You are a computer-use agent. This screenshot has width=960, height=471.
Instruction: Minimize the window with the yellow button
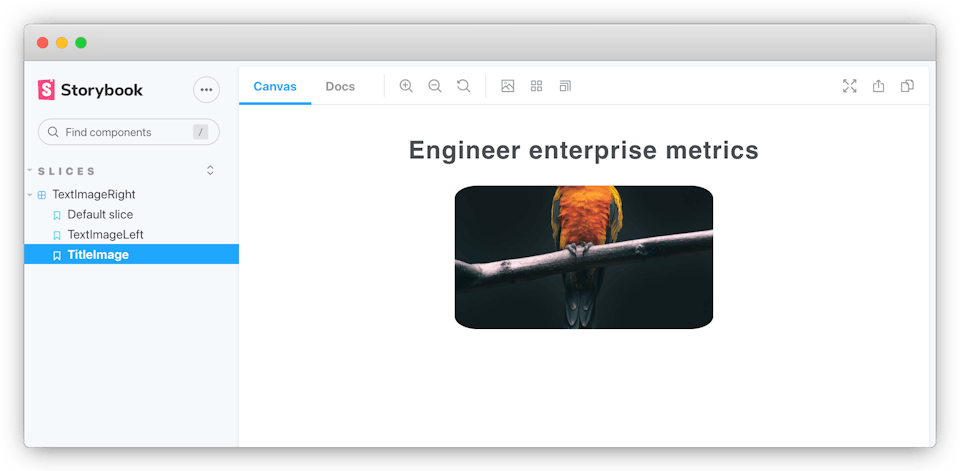point(62,43)
